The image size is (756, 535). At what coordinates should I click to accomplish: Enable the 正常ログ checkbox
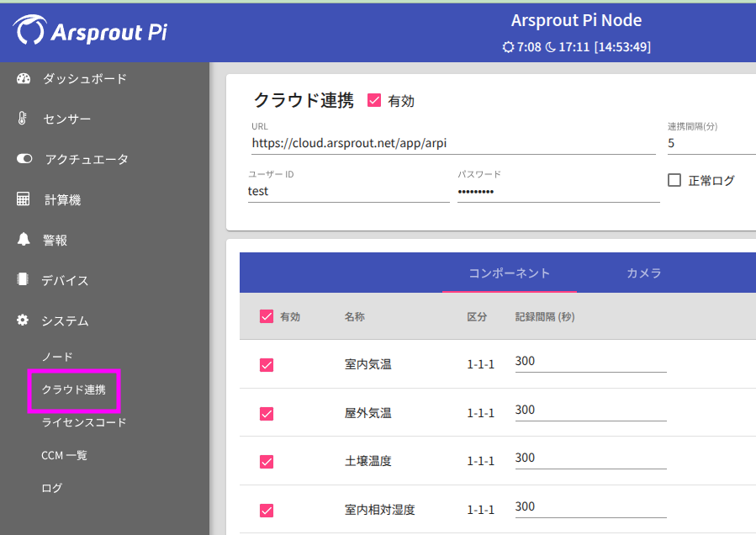point(674,180)
